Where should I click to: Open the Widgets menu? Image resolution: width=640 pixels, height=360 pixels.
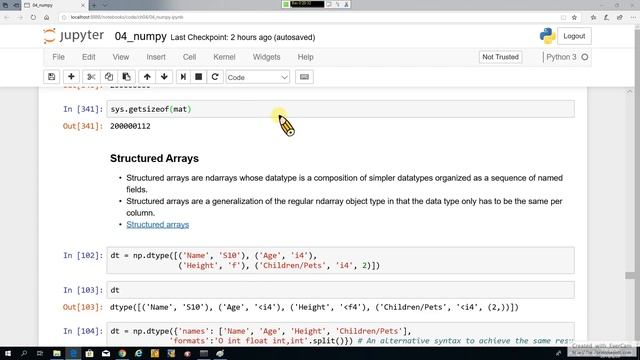point(267,57)
